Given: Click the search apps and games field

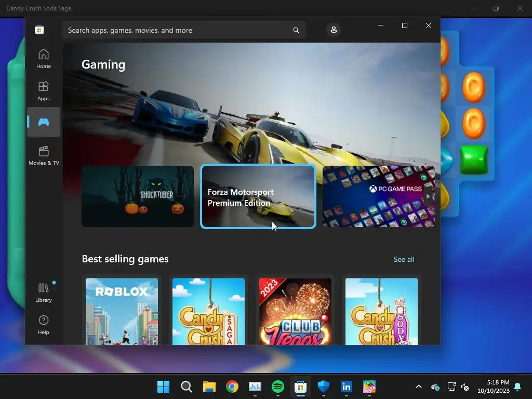Looking at the screenshot, I should [184, 30].
